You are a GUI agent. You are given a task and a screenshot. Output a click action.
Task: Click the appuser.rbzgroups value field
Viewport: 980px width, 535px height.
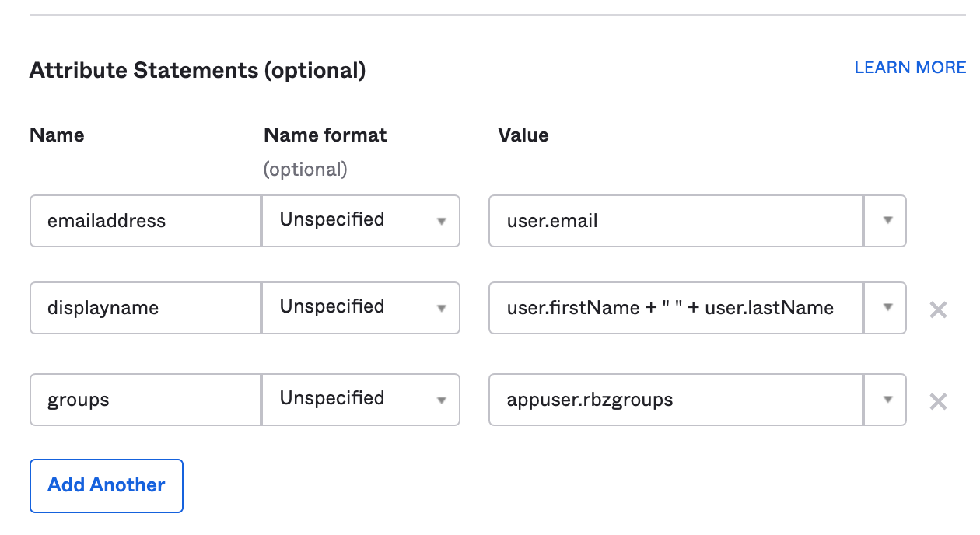pos(675,400)
